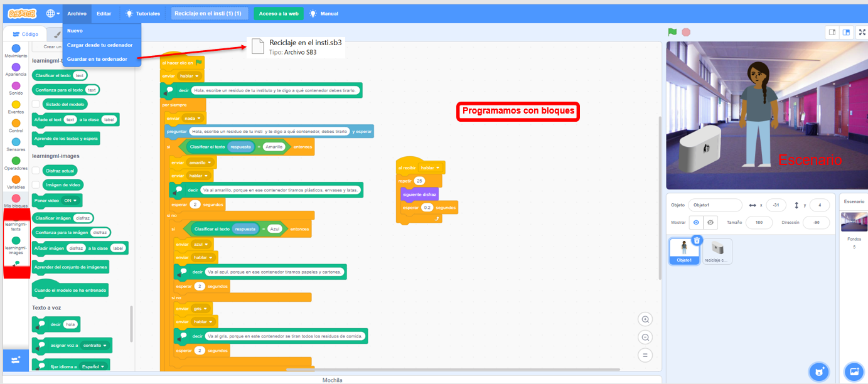This screenshot has height=384, width=868.
Task: Open the add extension button
Action: (x=16, y=360)
